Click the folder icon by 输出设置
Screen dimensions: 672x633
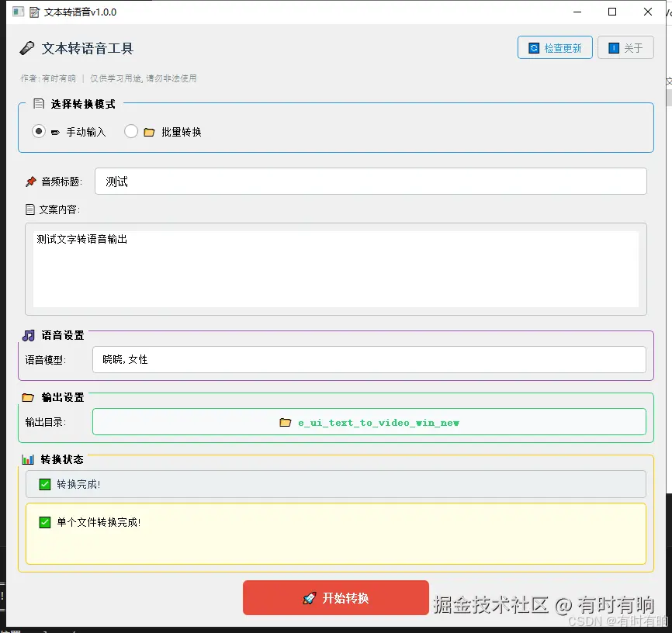28,398
